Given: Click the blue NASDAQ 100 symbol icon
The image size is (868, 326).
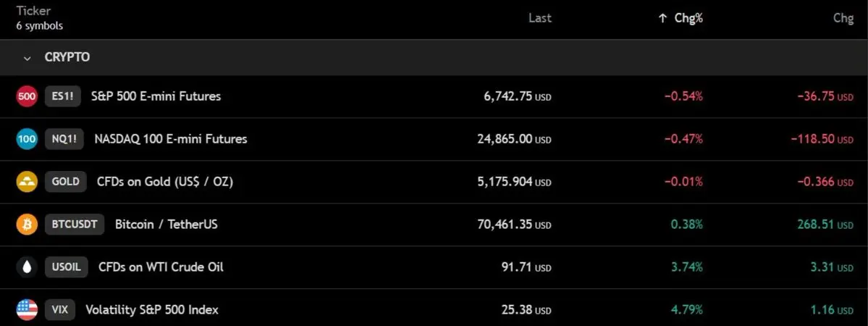Looking at the screenshot, I should 27,139.
